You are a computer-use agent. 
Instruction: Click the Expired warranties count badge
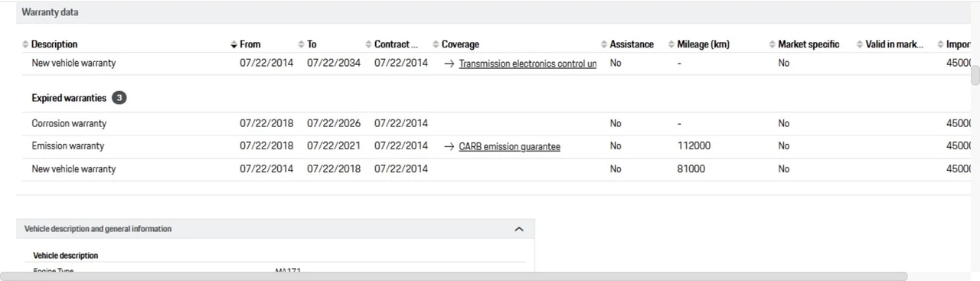click(119, 98)
